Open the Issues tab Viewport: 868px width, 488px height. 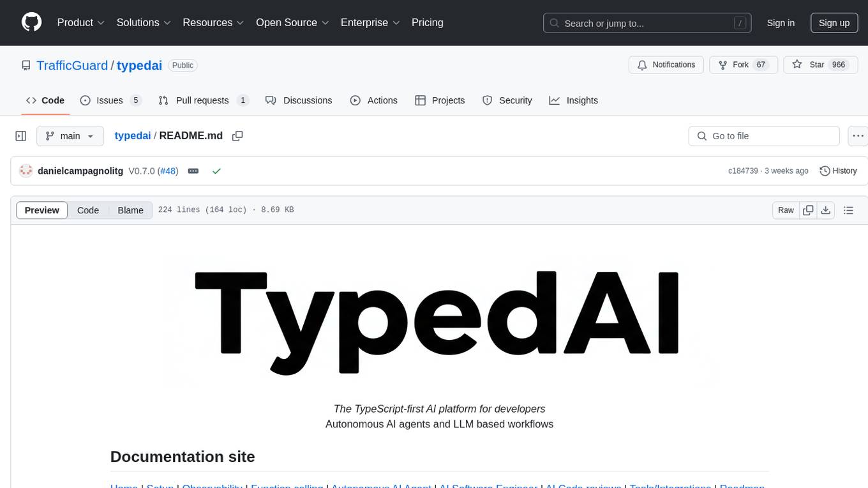[x=110, y=100]
